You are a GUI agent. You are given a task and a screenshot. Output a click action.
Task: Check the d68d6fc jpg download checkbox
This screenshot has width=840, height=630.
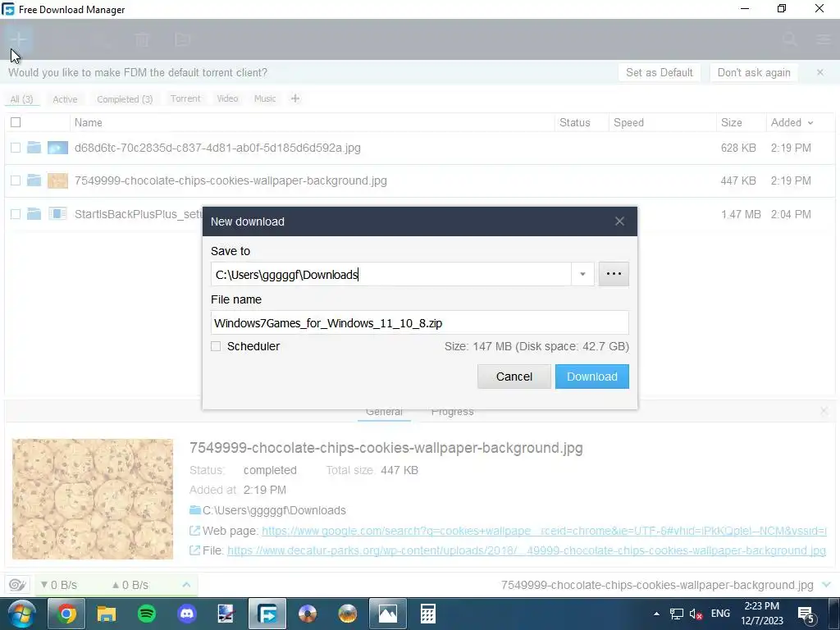[x=16, y=148]
